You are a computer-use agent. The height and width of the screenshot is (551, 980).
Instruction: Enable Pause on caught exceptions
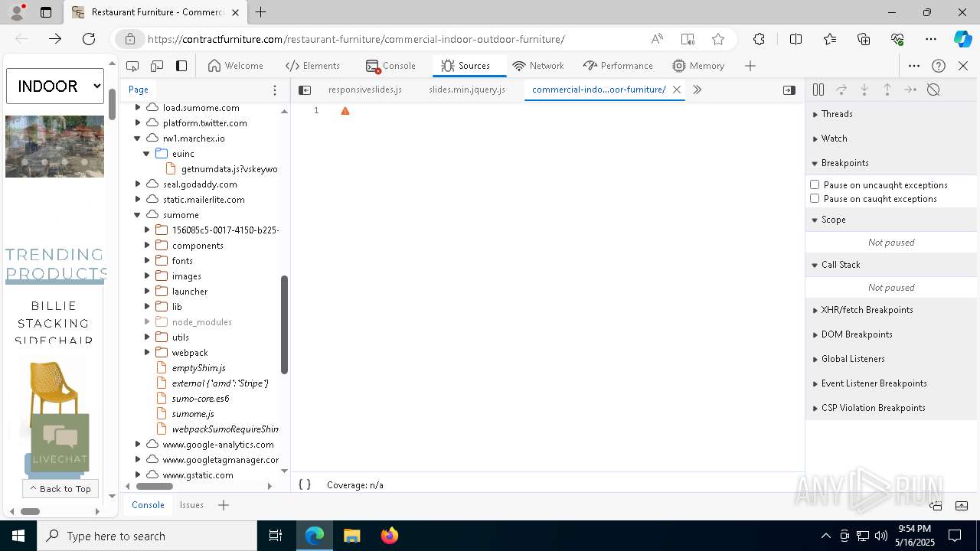click(815, 198)
